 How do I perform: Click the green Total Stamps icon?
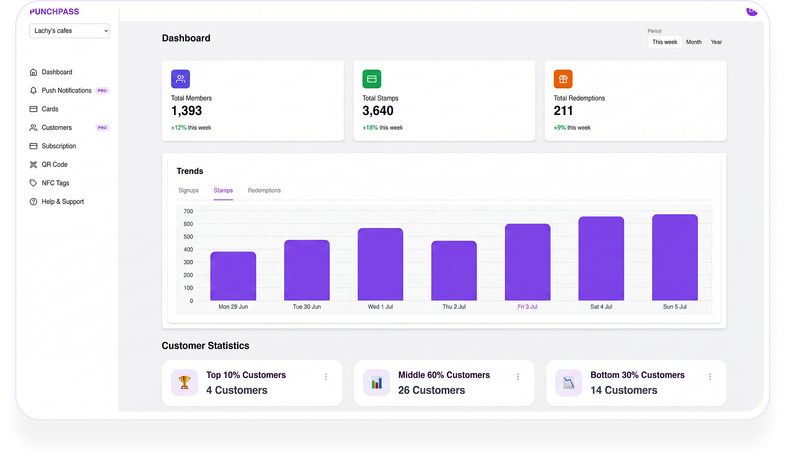click(x=372, y=79)
